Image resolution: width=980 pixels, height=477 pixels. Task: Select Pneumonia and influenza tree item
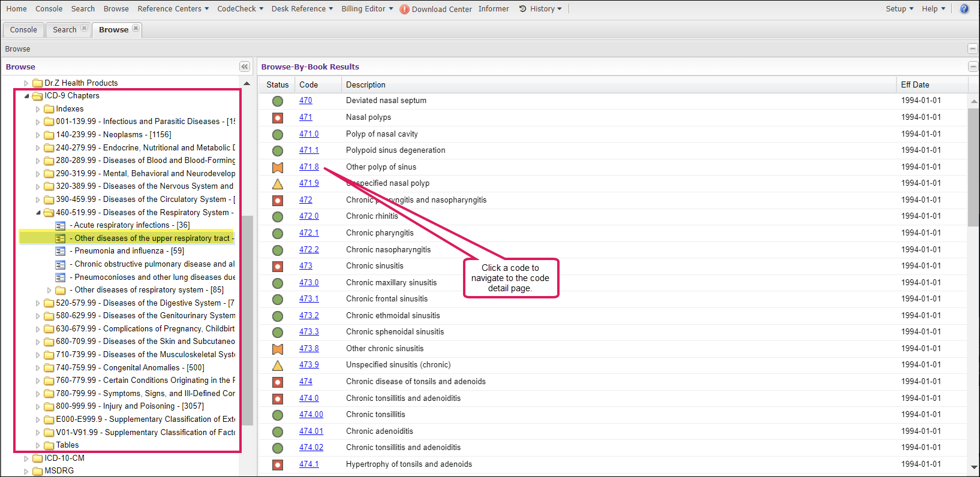point(129,251)
